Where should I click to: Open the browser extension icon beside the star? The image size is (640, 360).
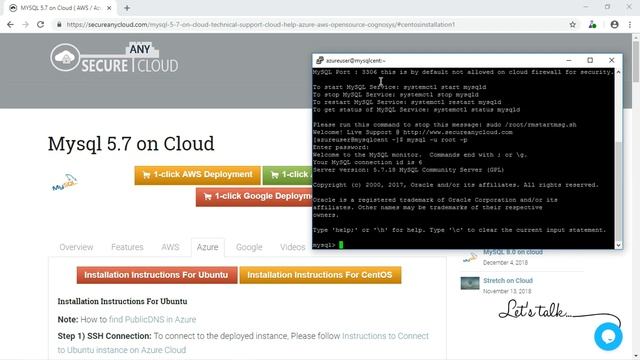coord(592,24)
